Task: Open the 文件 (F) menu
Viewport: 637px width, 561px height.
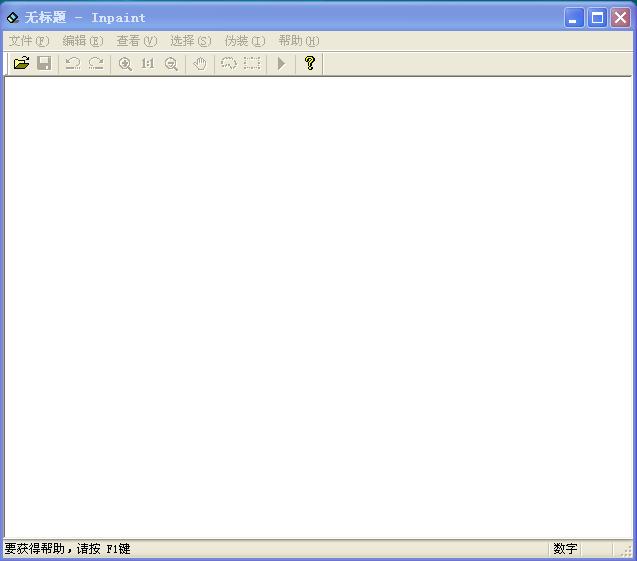Action: click(x=28, y=41)
